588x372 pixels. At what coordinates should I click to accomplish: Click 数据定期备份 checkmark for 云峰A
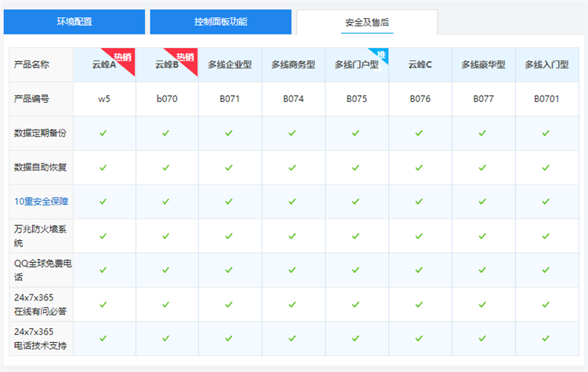103,133
